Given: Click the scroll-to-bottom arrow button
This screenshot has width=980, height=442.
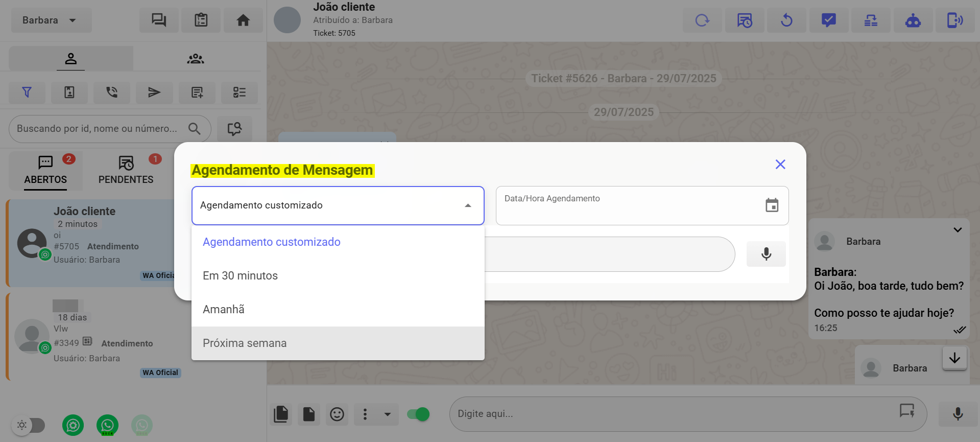Looking at the screenshot, I should (954, 358).
